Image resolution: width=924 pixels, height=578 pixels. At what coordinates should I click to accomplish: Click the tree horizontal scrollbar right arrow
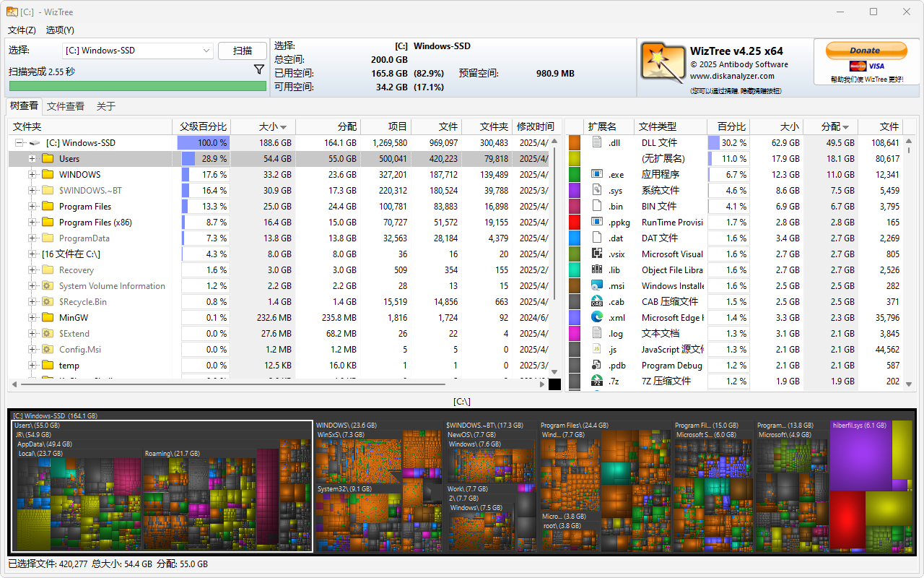(x=542, y=384)
